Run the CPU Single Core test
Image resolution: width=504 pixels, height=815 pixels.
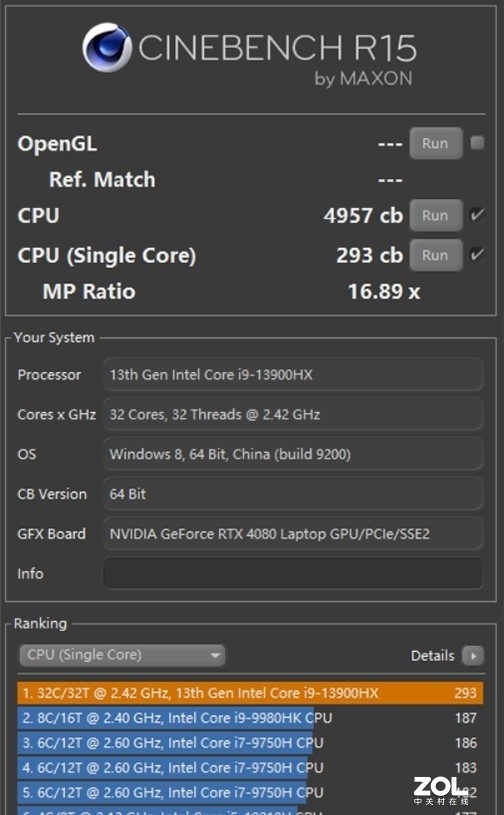tap(435, 255)
